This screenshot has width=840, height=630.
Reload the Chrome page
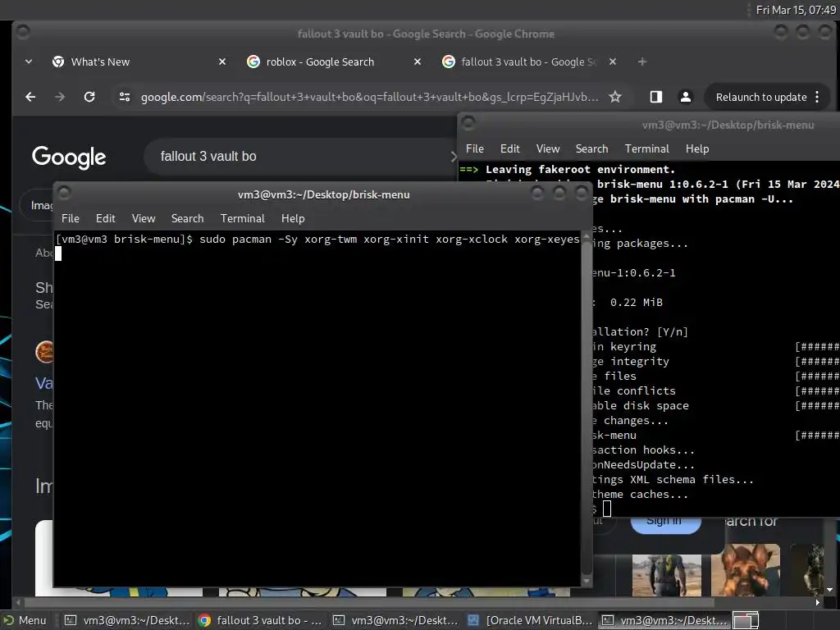pos(89,97)
